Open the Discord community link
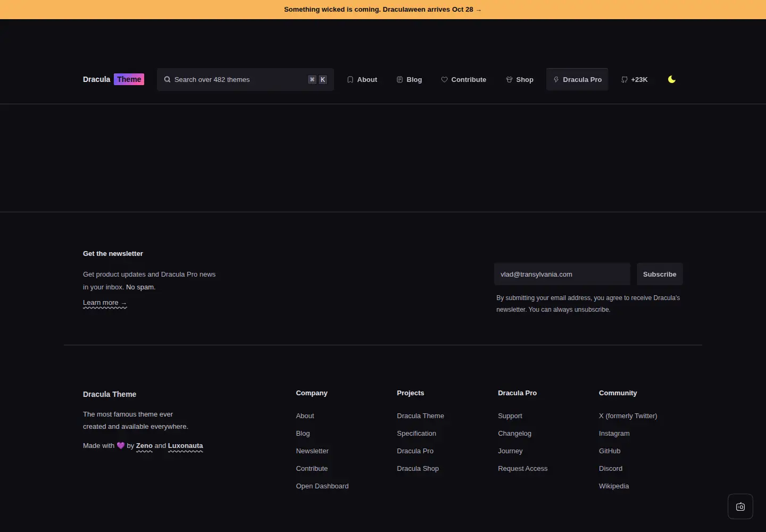This screenshot has width=766, height=532. click(611, 469)
